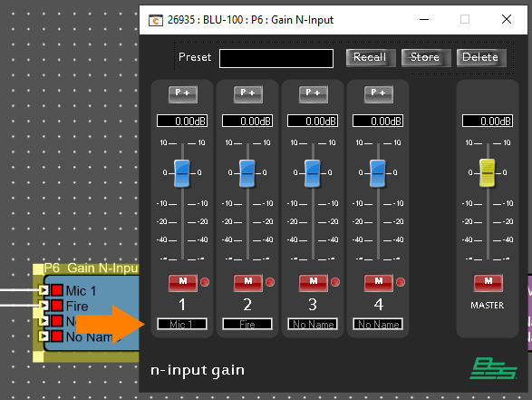The height and width of the screenshot is (400, 532).
Task: Mute channel 1 with M button
Action: (182, 282)
